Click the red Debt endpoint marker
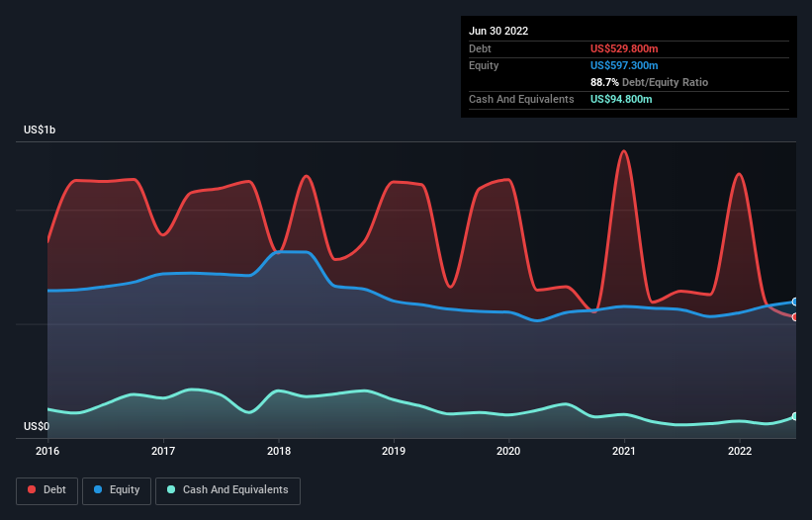 [795, 317]
